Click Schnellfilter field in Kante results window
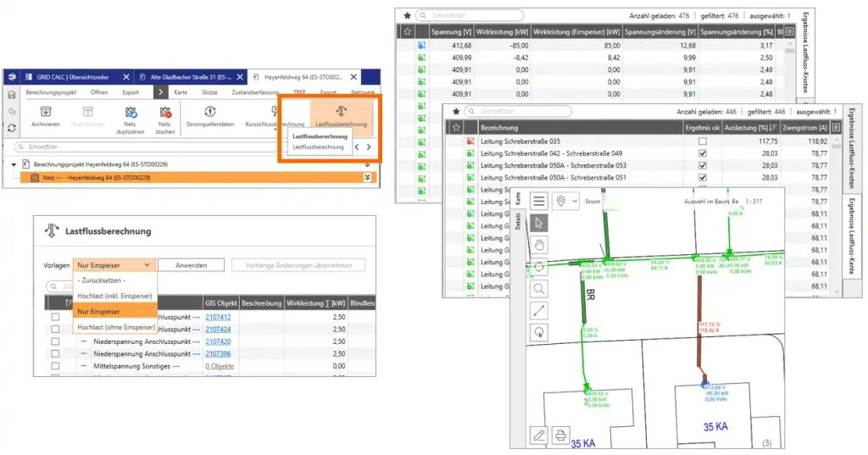Viewport: 868px width, 455px height. 518,111
